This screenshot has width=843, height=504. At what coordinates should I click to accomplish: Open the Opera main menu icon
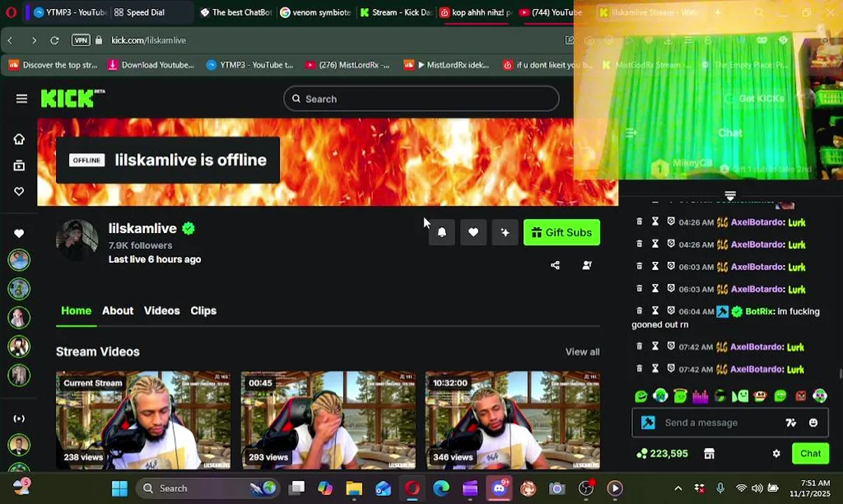[11, 12]
